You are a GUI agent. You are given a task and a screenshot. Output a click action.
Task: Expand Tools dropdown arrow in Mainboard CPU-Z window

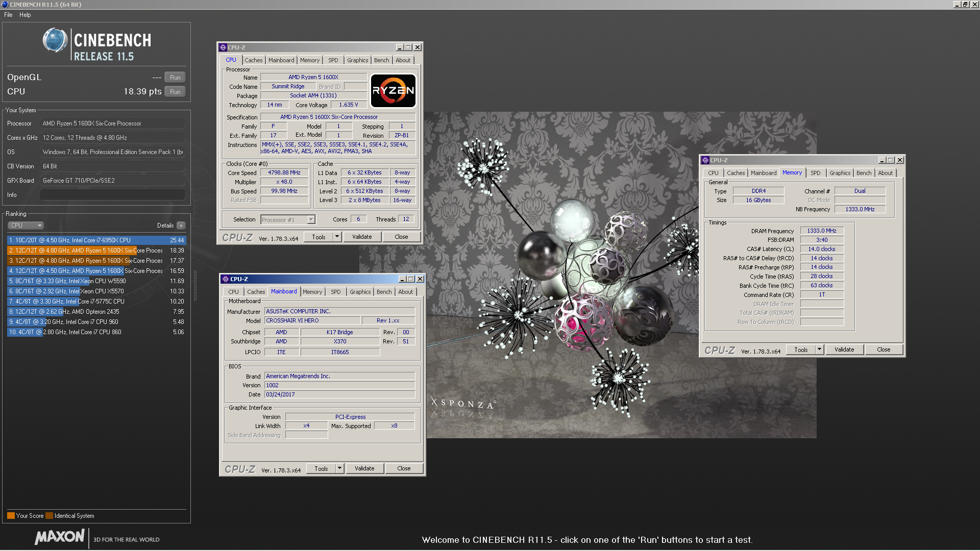[x=339, y=469]
